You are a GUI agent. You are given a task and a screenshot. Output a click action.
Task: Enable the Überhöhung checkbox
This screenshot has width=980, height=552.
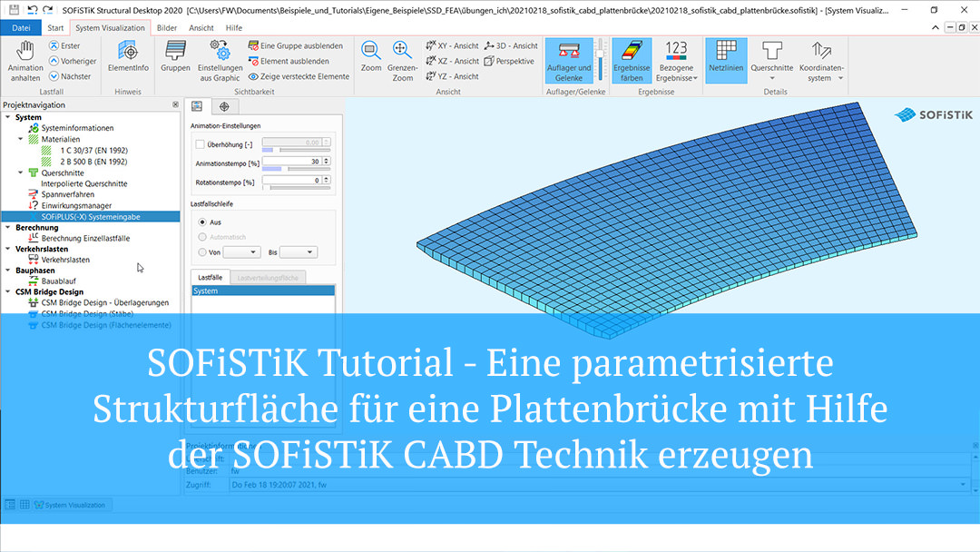[x=201, y=143]
